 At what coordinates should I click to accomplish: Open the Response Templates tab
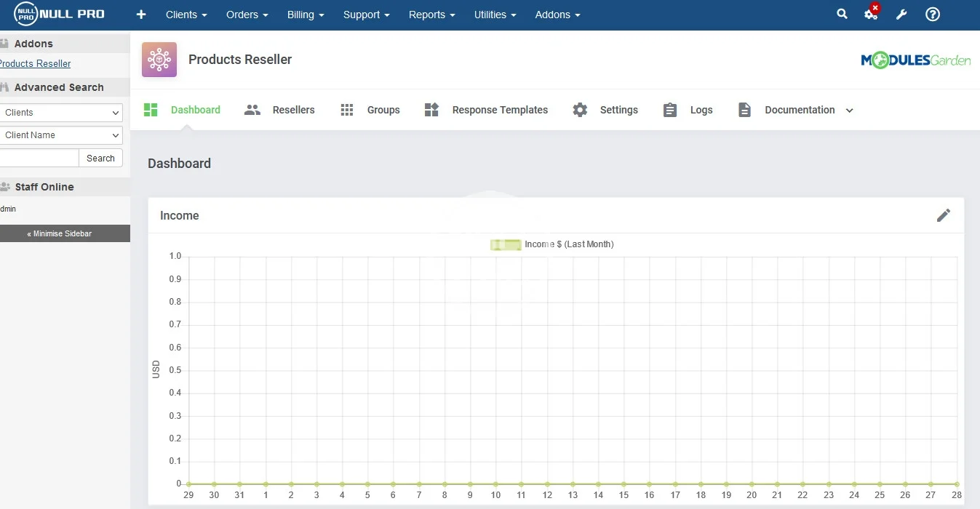[x=487, y=110]
